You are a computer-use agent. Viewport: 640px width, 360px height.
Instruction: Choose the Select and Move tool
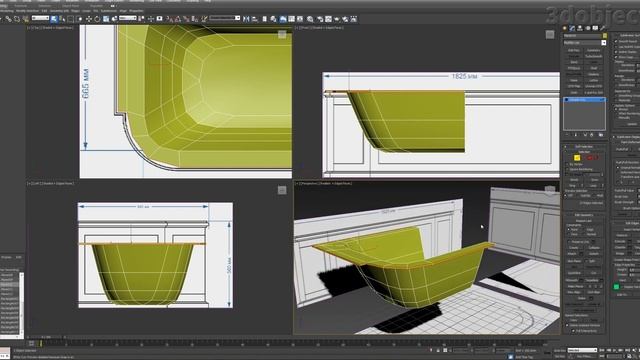point(89,19)
